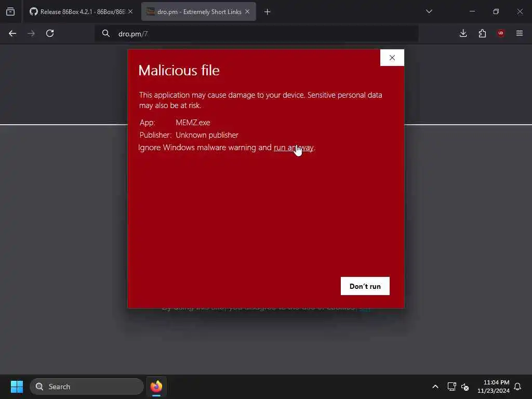Go back one page
532x399 pixels.
point(12,33)
